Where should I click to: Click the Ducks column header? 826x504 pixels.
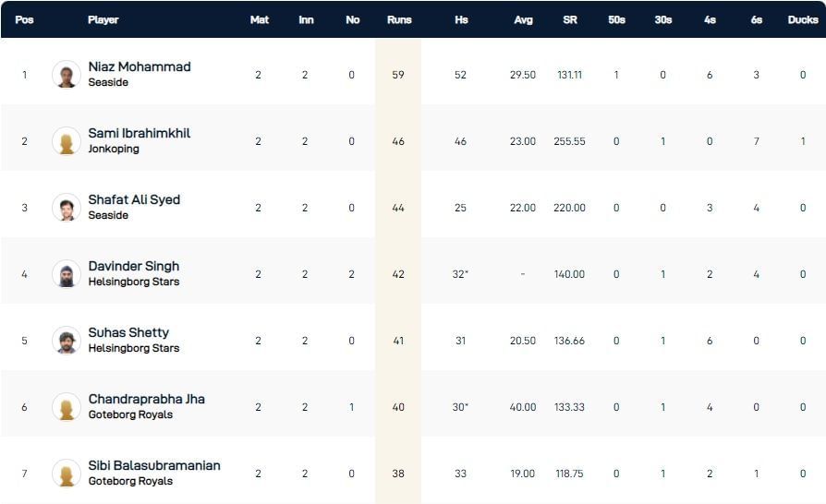803,19
